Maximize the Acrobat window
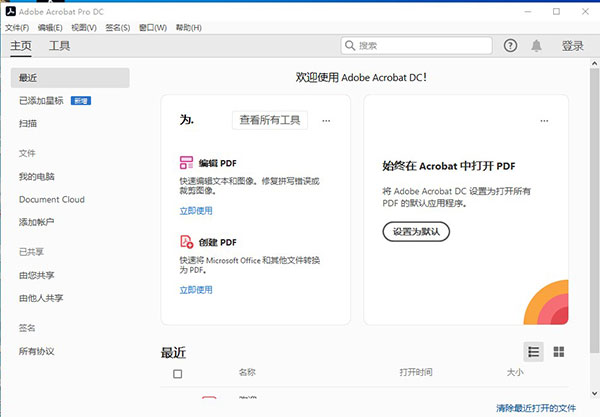 [x=556, y=11]
